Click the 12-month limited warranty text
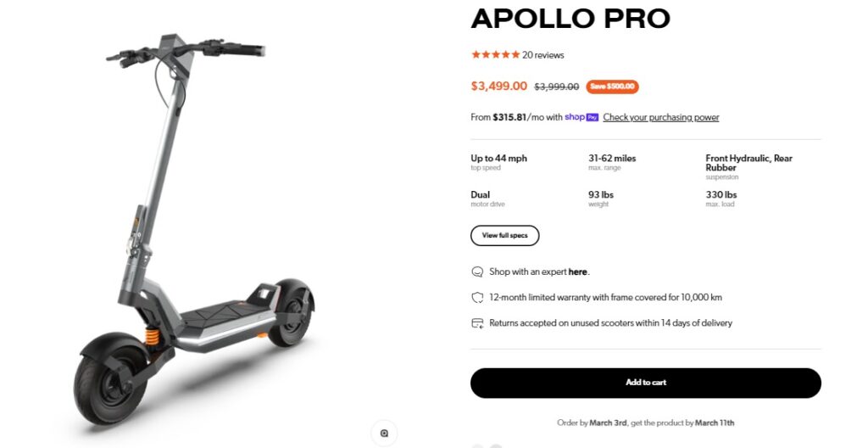868x448 pixels. pos(605,298)
